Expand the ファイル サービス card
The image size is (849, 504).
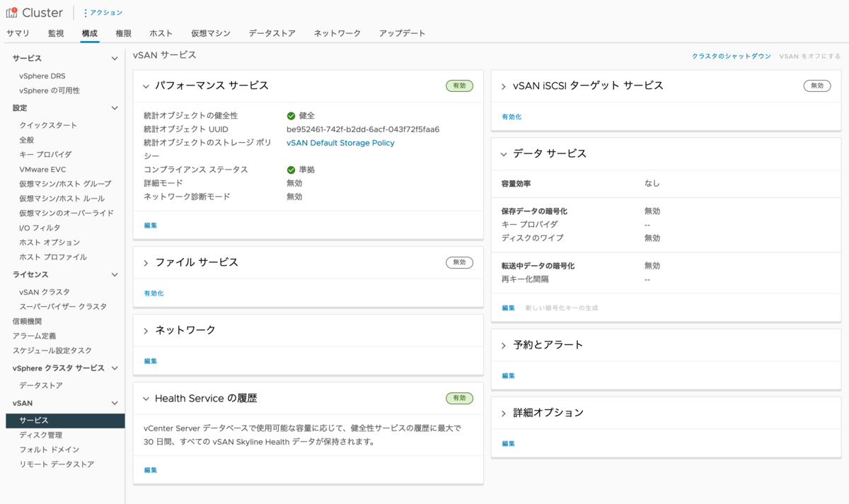point(146,263)
